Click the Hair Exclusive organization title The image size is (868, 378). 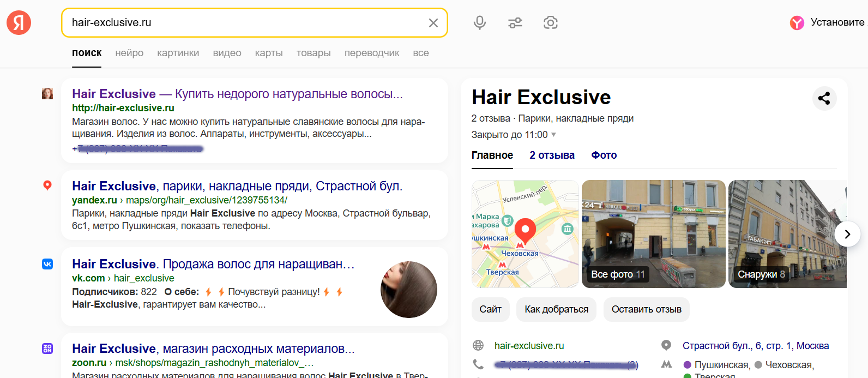click(541, 97)
